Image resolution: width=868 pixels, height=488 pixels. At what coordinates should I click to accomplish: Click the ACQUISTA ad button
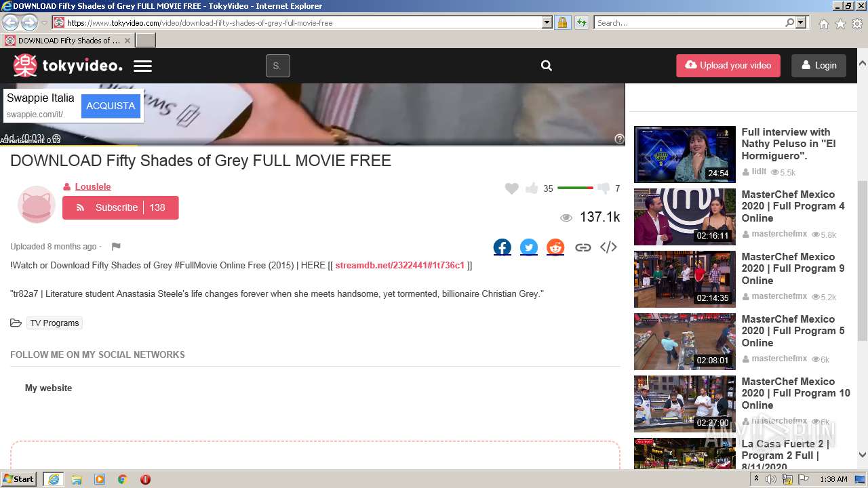[x=111, y=106]
